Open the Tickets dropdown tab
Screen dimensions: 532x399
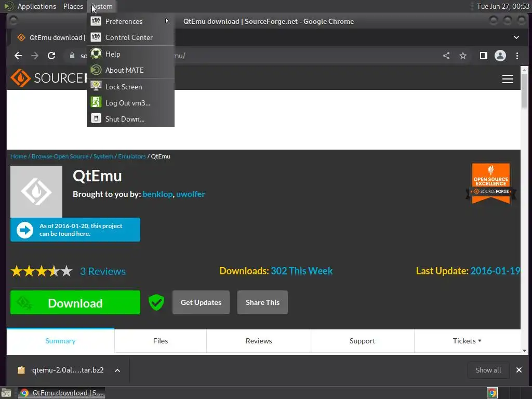point(467,341)
